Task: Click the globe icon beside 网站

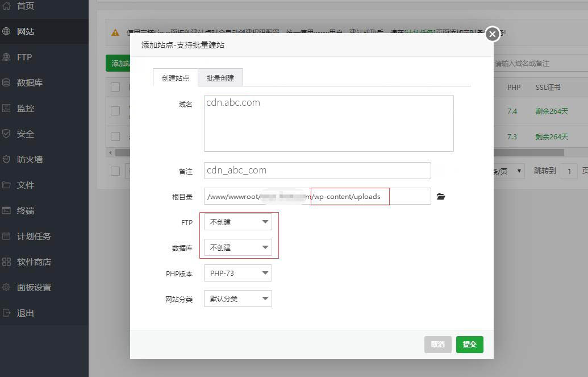Action: 6,31
